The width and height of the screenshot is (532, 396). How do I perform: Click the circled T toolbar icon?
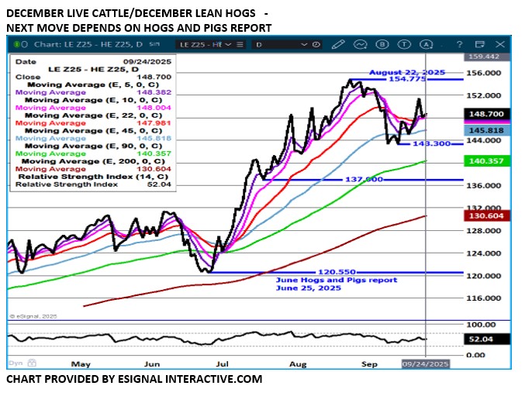click(x=404, y=44)
